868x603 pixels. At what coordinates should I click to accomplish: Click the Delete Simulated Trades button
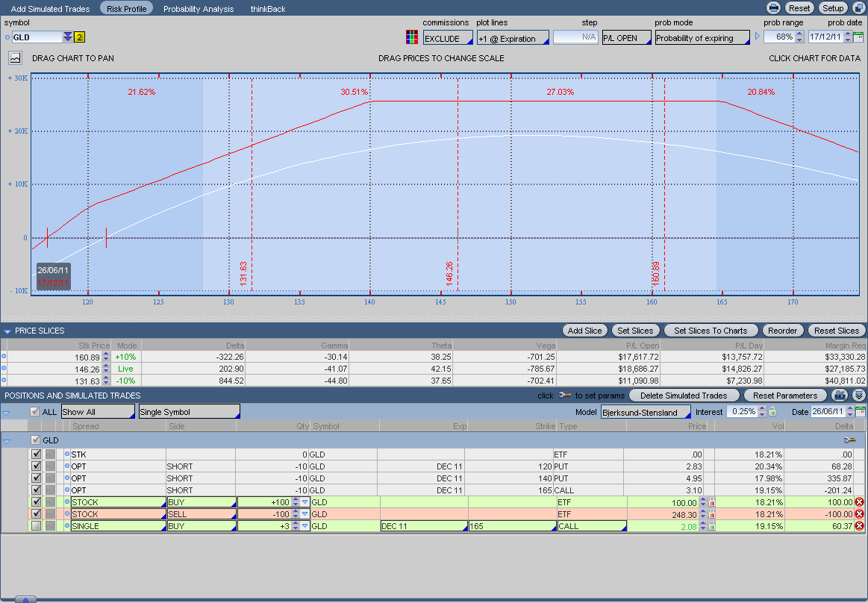point(684,396)
